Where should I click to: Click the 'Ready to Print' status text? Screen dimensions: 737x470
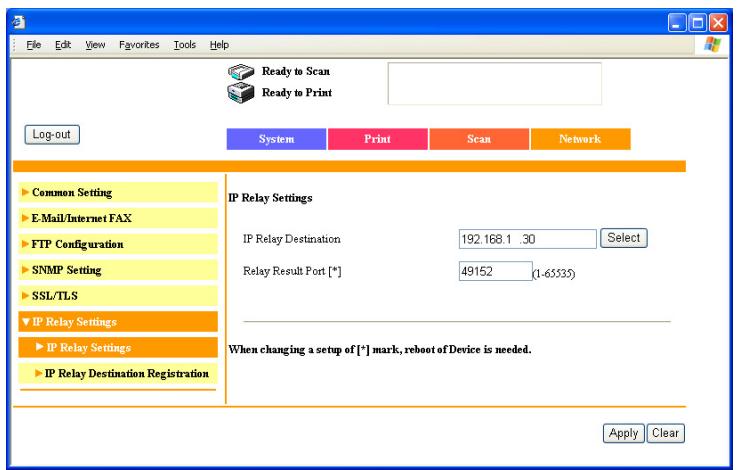(297, 93)
